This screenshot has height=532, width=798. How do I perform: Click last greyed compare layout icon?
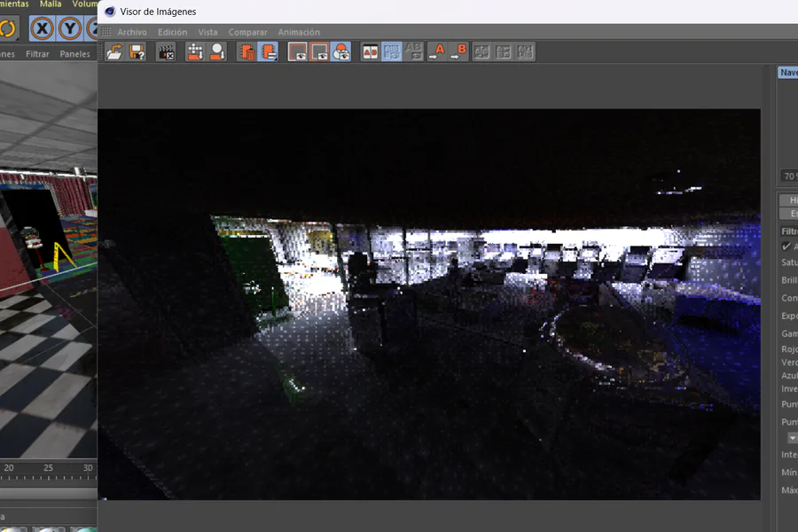(525, 52)
